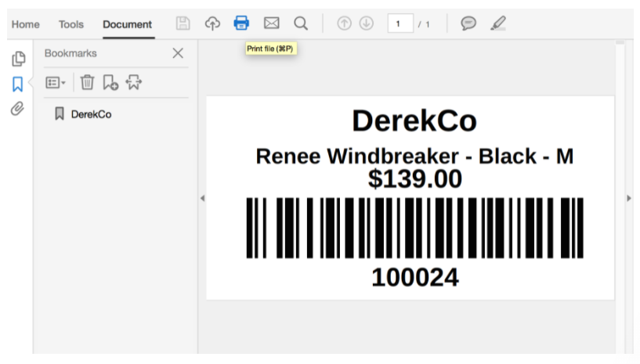Switch to the Home tab

tap(25, 24)
